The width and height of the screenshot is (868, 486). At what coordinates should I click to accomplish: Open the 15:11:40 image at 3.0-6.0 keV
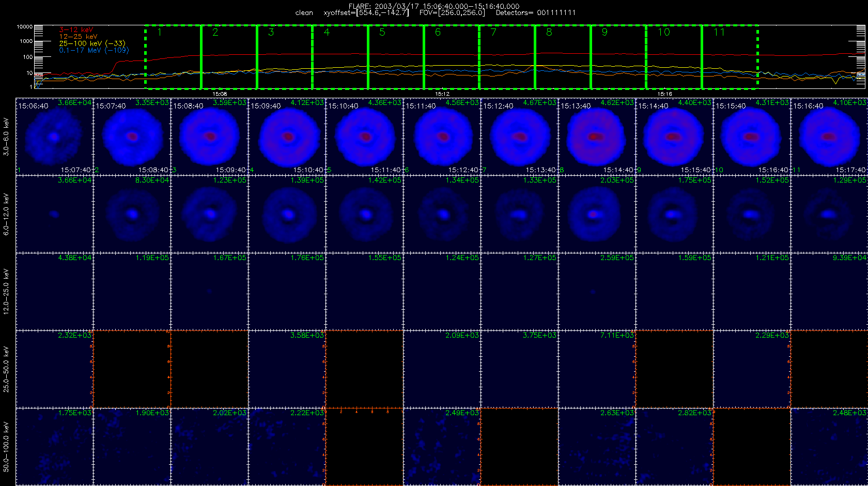(442, 136)
